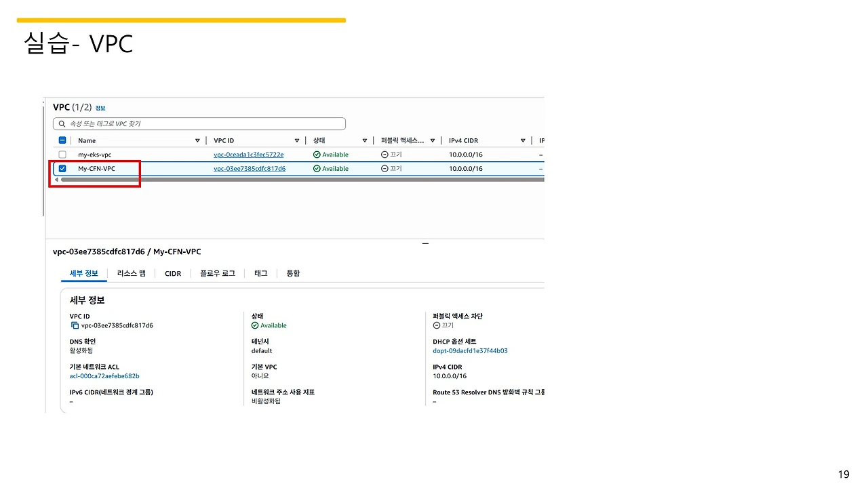Viewport: 868px width, 488px height.
Task: Switch to the 플로우 로그 tab
Action: coord(217,273)
